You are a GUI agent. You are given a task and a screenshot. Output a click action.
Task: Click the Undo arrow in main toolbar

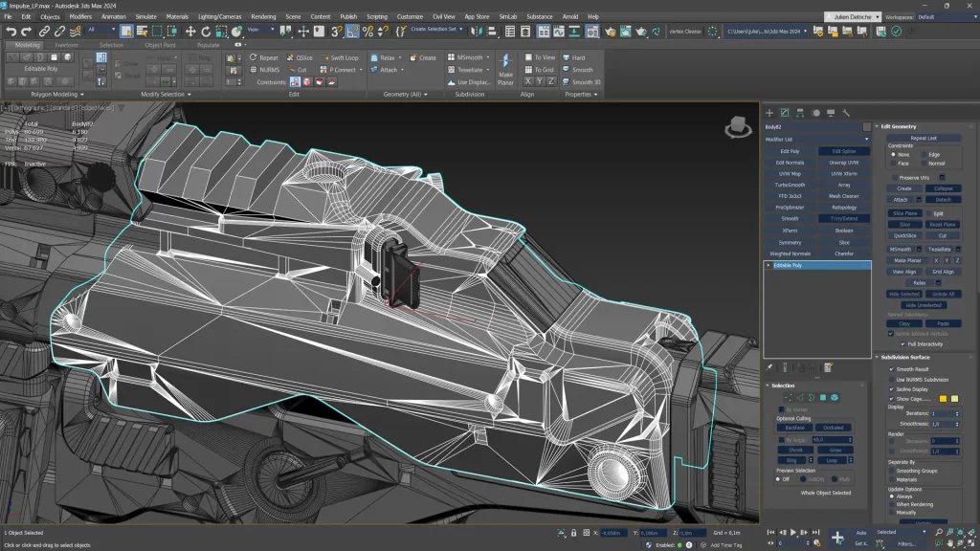11,32
